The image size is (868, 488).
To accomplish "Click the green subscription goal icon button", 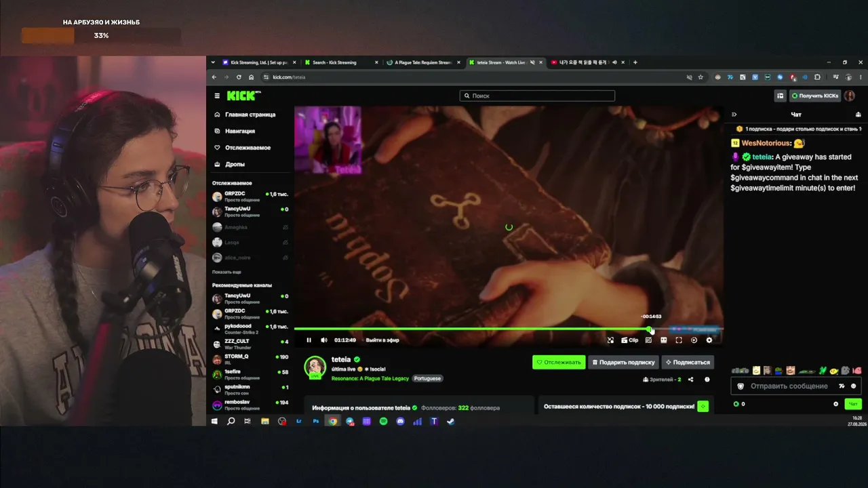I will (x=703, y=406).
